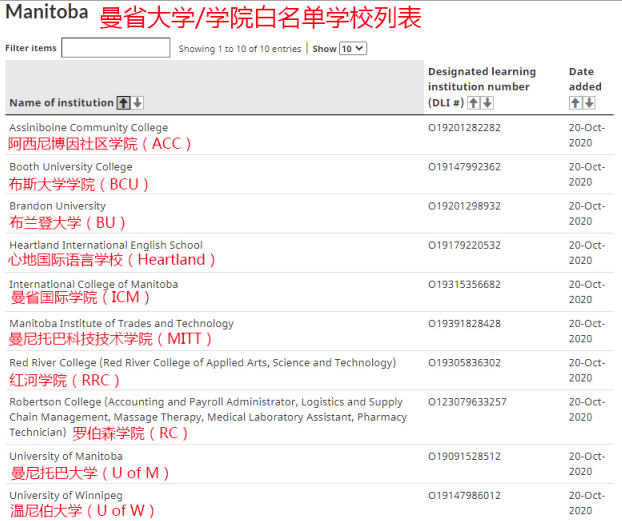This screenshot has height=521, width=622.
Task: Select University of Winnipeg text
Action: (66, 496)
